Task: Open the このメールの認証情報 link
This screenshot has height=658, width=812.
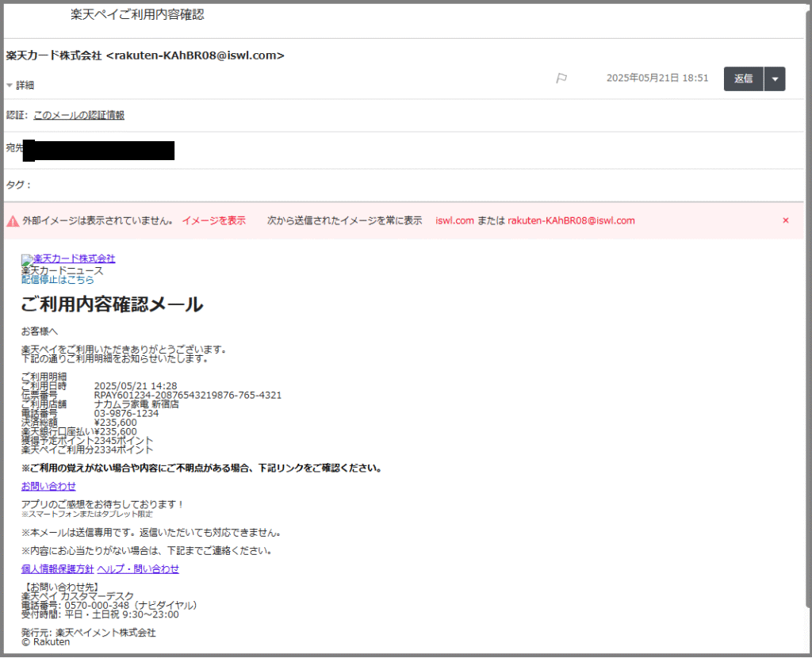Action: coord(79,116)
